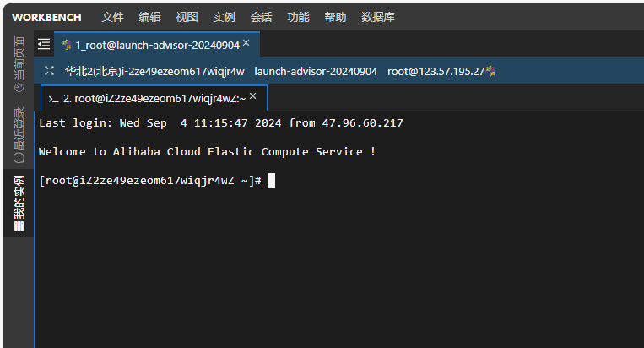644x348 pixels.
Task: Select the terminal tab 2. root@iZ2ze49ezeom617wiqjr4wZ:~
Action: 154,98
